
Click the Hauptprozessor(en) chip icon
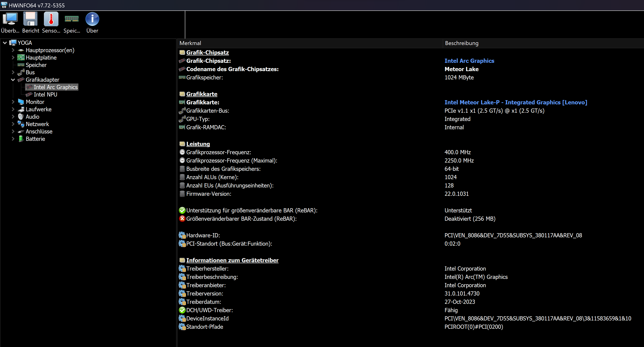click(x=21, y=50)
